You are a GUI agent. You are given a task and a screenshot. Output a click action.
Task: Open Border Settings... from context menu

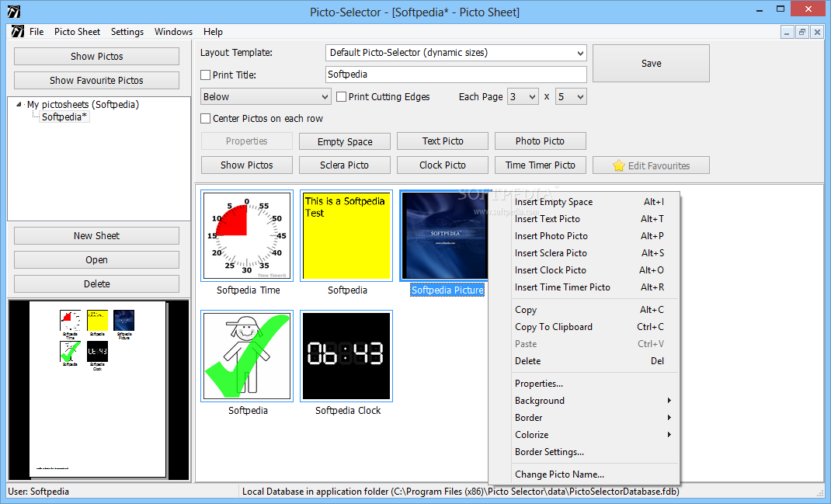[x=583, y=451]
